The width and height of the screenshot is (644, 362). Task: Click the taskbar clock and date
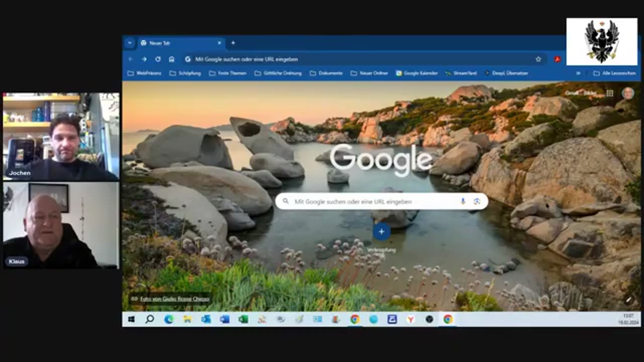[x=627, y=319]
